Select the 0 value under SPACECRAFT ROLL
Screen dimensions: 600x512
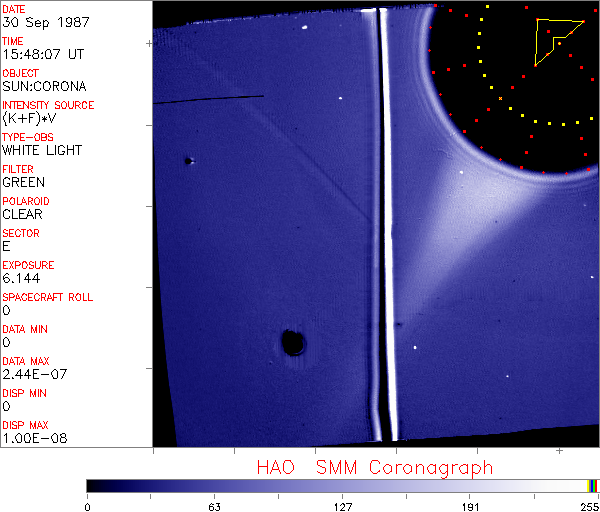(x=6, y=310)
